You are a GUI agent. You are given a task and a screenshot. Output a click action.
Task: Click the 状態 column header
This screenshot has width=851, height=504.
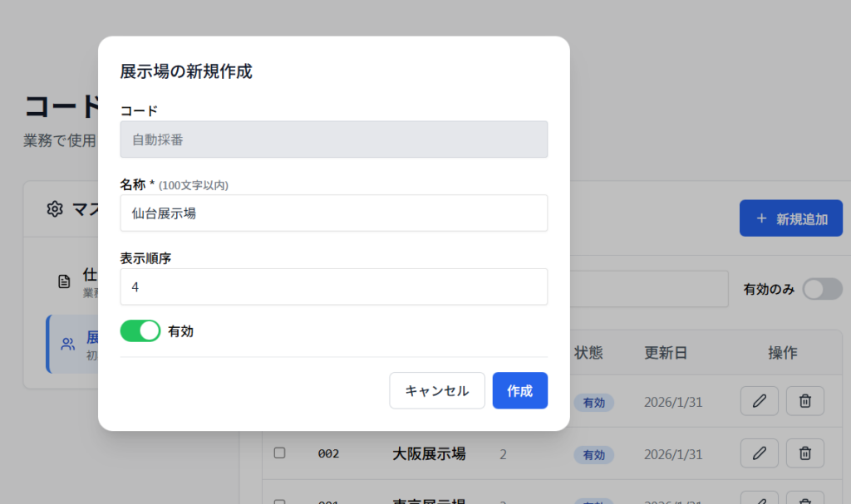(588, 353)
